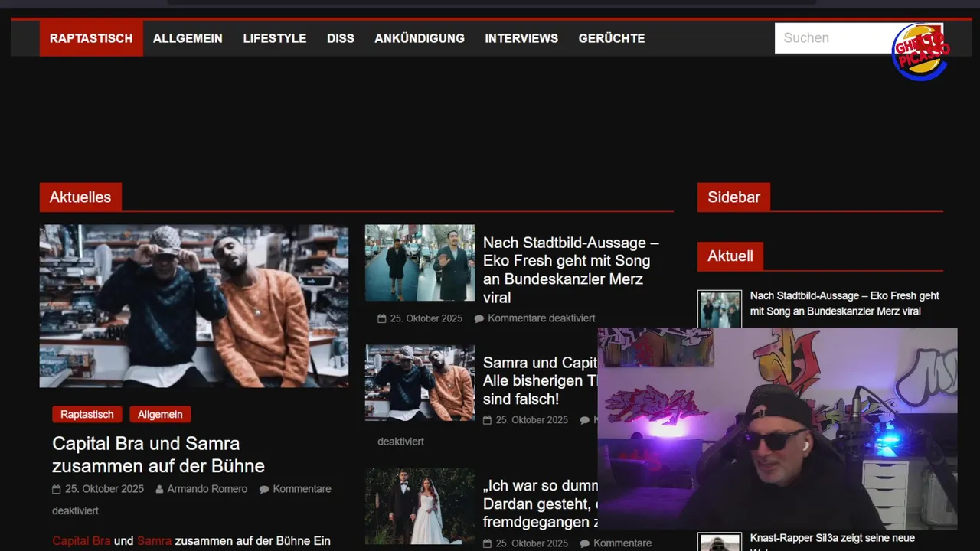The width and height of the screenshot is (980, 551).
Task: Open the ALLGEMEIN menu item
Action: [x=188, y=38]
